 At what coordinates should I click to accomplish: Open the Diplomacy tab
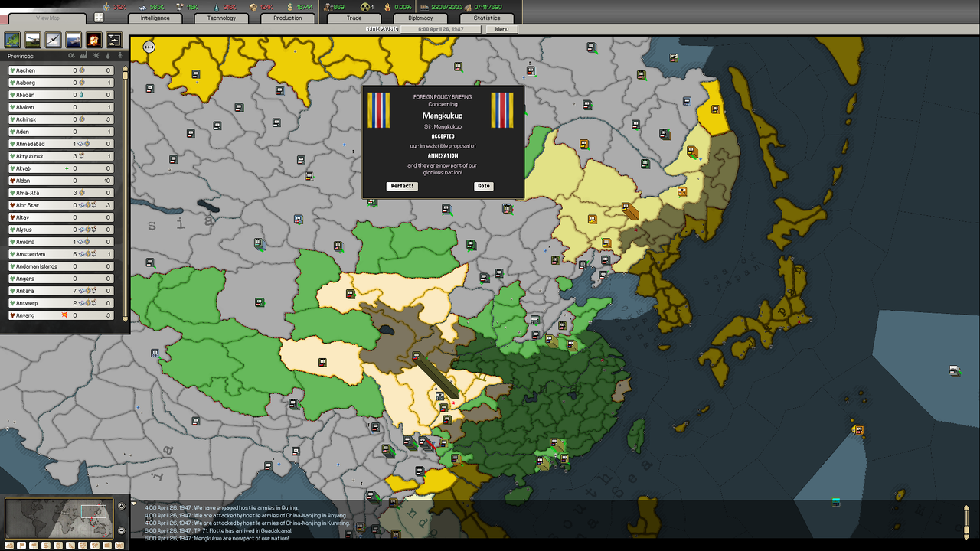coord(420,18)
